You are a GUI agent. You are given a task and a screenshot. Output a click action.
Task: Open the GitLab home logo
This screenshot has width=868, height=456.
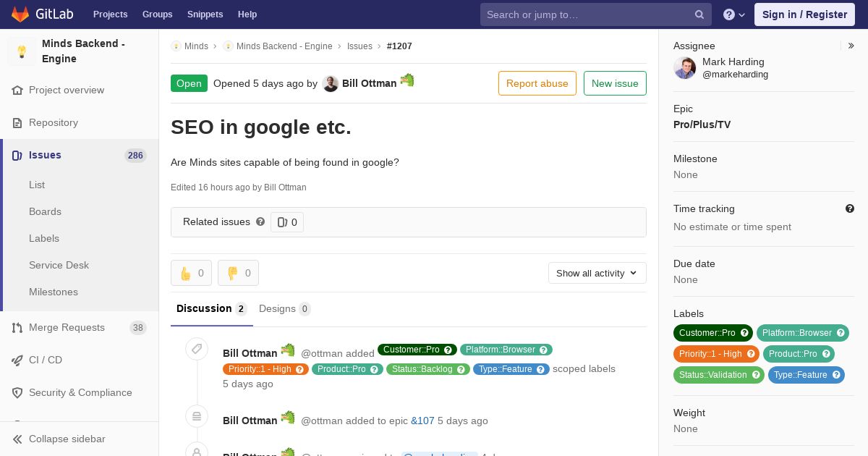(x=42, y=14)
